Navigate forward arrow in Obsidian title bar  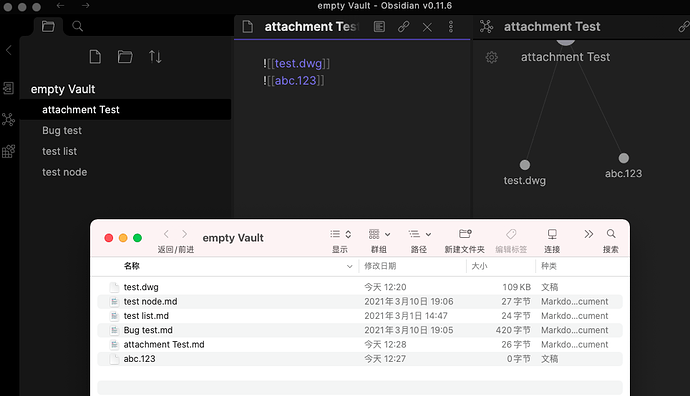coord(85,6)
